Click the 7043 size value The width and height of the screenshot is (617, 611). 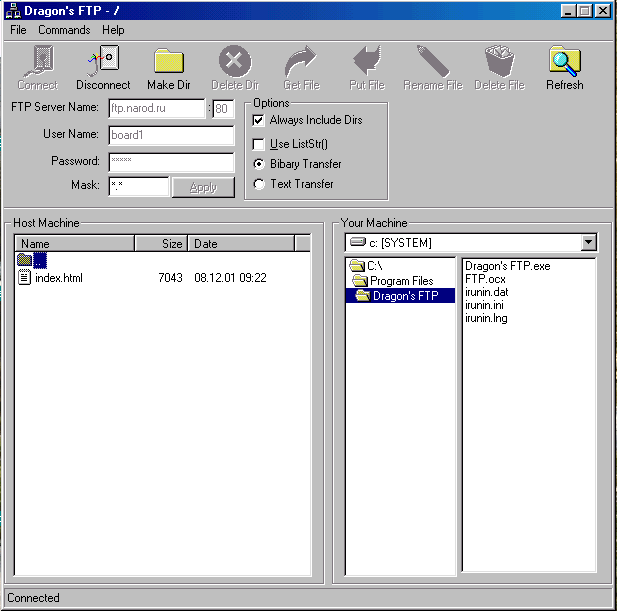tap(170, 278)
